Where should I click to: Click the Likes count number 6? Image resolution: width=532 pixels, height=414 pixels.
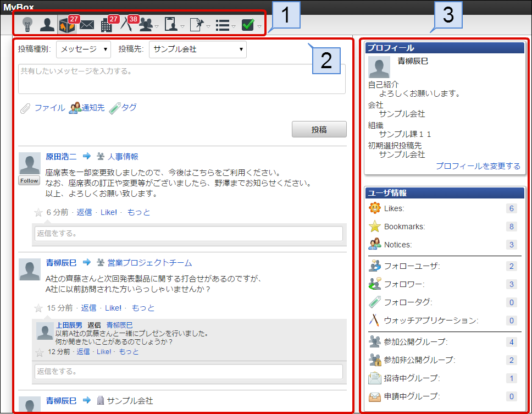click(x=512, y=208)
